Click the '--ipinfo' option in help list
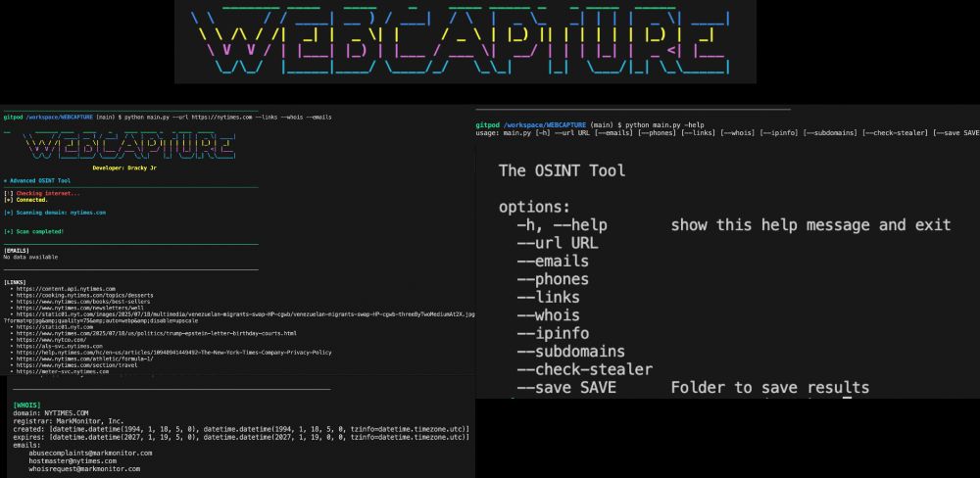The height and width of the screenshot is (478, 980). 553,334
